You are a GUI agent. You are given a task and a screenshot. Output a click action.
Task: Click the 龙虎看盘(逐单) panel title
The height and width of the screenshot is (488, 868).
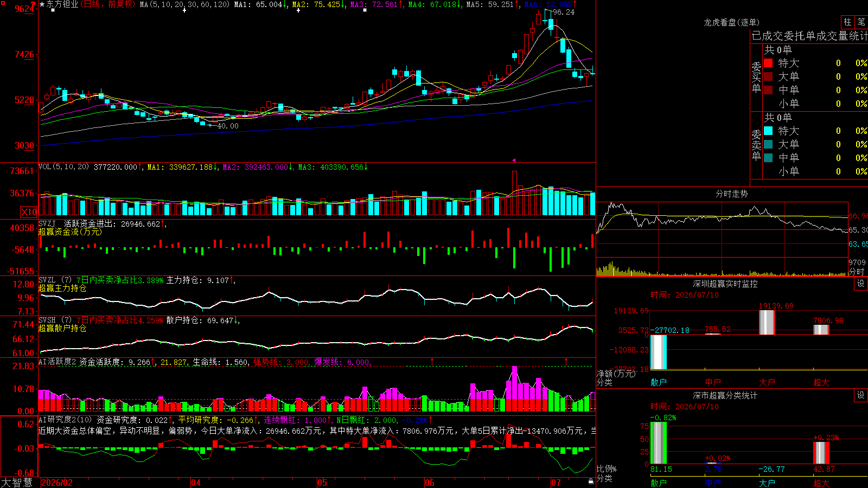731,22
